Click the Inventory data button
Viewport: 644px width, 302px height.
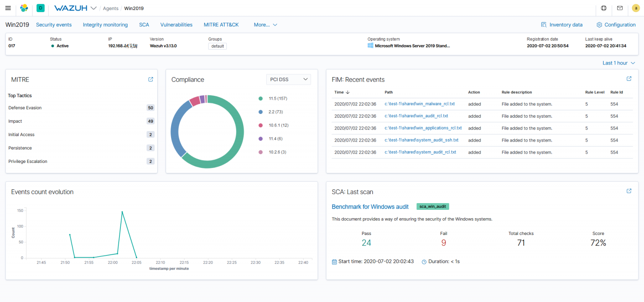[x=562, y=25]
